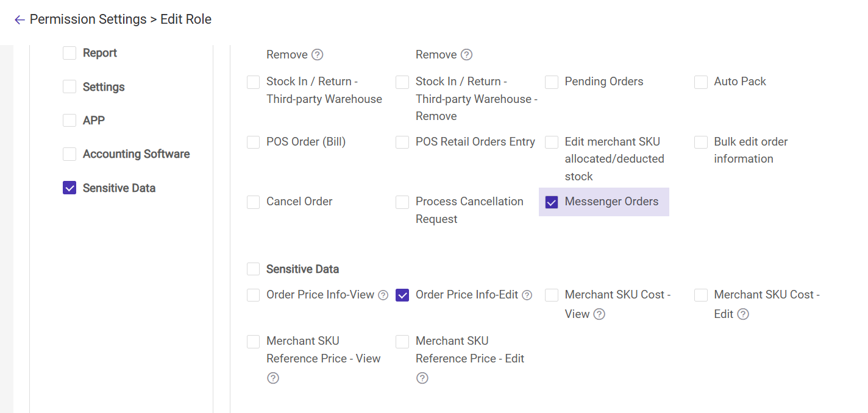Click help icon under Merchant SKU Reference Price - View

coord(273,378)
